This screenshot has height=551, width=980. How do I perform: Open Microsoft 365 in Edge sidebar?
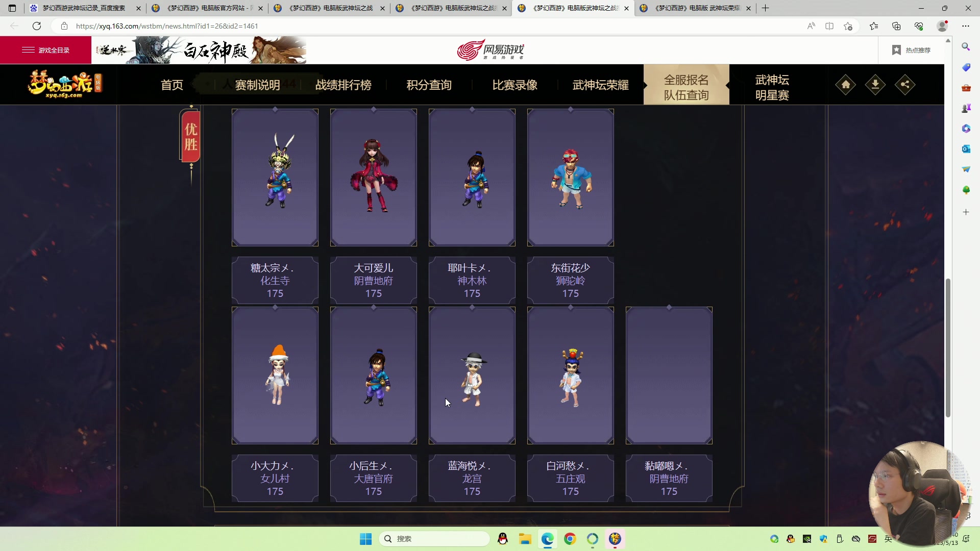coord(966,129)
